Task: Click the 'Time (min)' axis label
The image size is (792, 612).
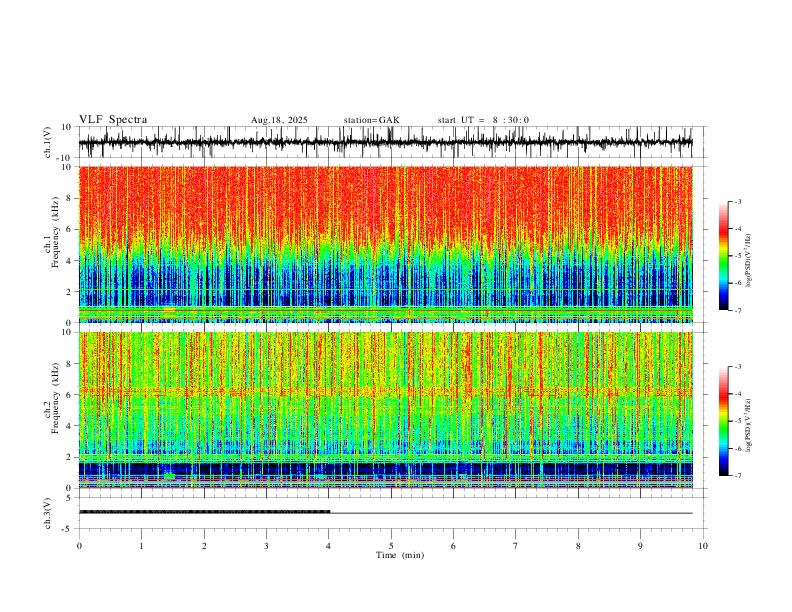Action: tap(400, 555)
